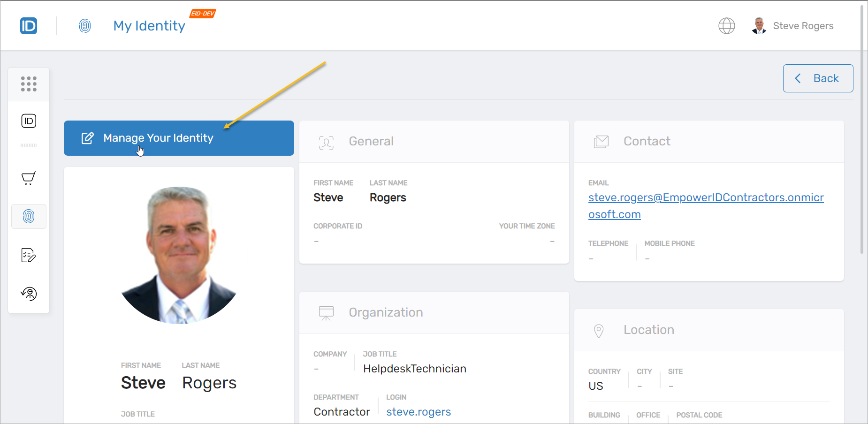The image size is (868, 424).
Task: Select the fingerprint My Identity icon
Action: coord(29,216)
